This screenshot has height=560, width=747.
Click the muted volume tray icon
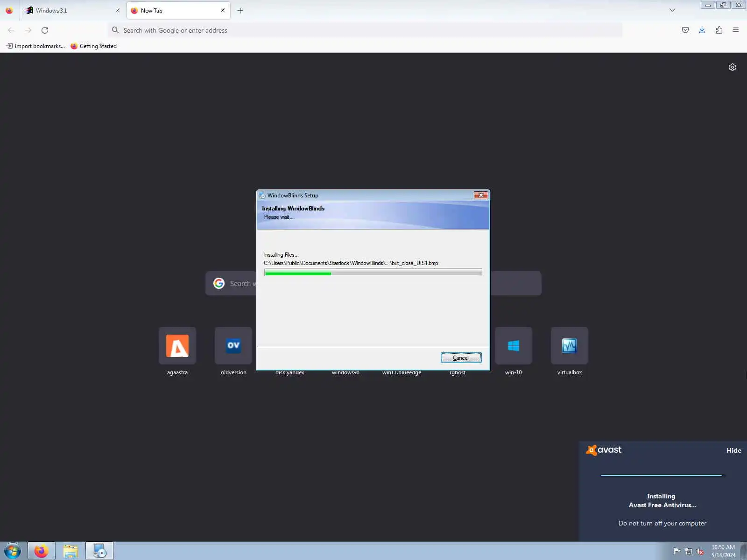[x=700, y=551]
